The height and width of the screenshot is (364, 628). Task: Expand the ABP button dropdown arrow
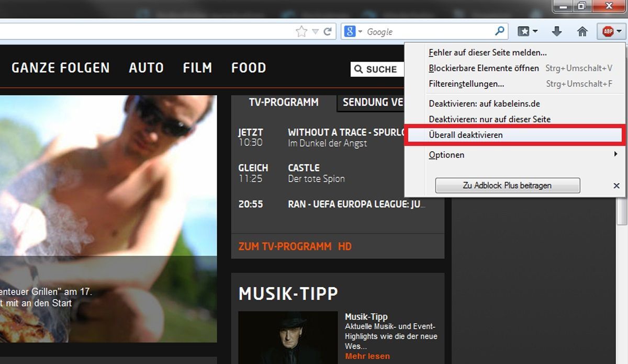(x=619, y=32)
